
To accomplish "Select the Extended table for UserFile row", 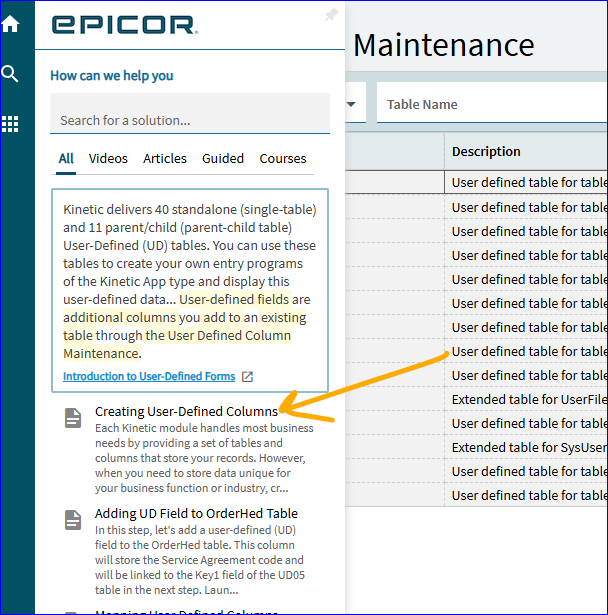I will tap(476, 399).
